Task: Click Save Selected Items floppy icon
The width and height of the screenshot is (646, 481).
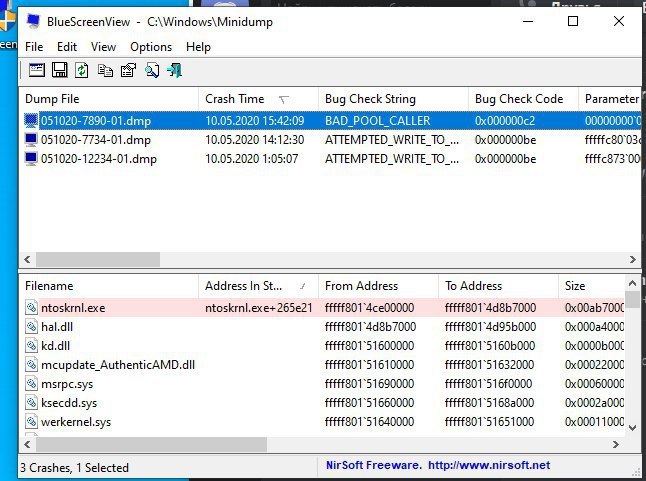Action: [60, 70]
